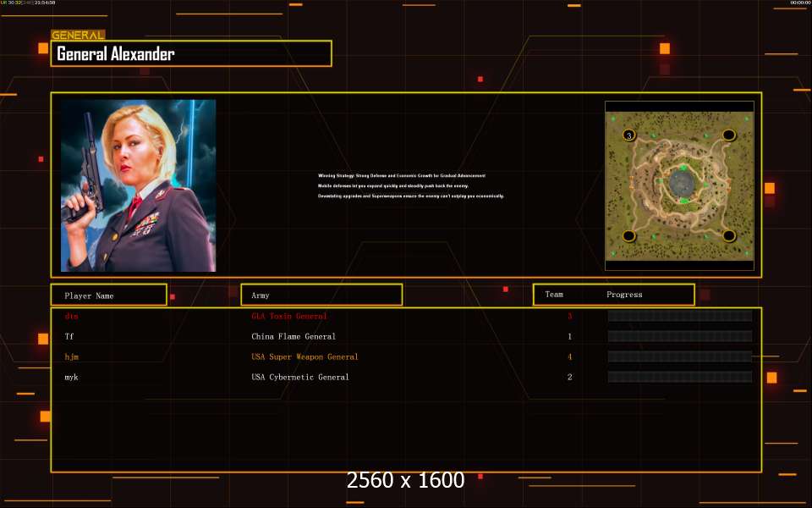Viewport: 812px width, 508px height.
Task: Click progress bar in myk row
Action: [680, 377]
